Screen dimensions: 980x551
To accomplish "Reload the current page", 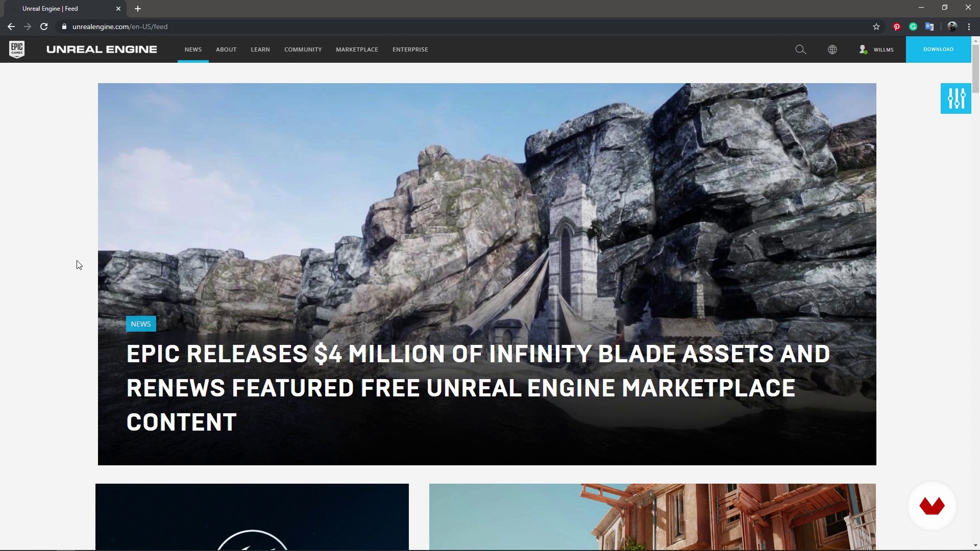I will point(44,27).
